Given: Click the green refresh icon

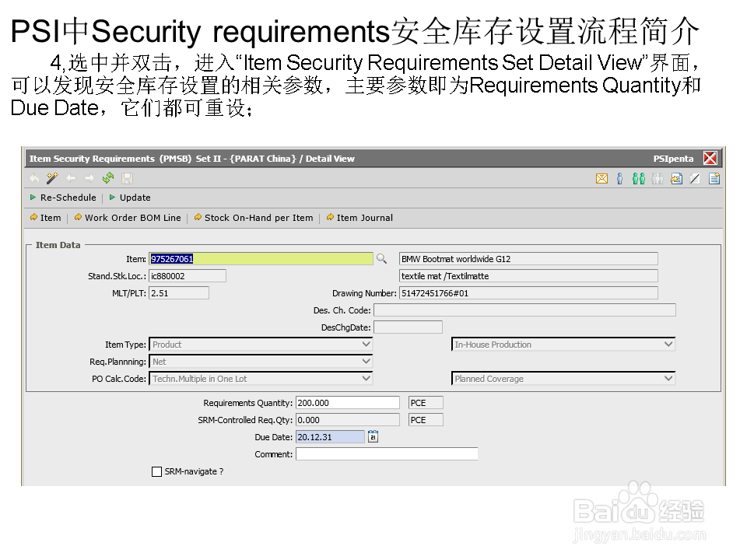Looking at the screenshot, I should click(x=108, y=178).
